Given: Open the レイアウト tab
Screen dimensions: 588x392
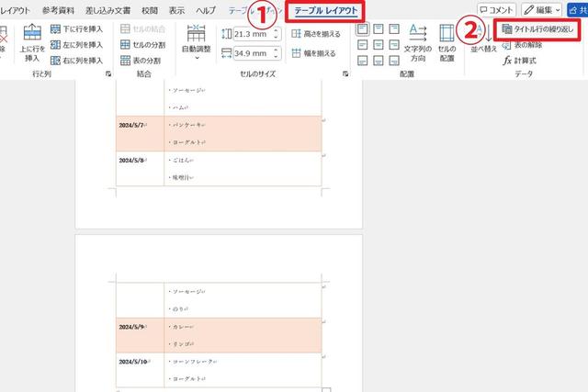Looking at the screenshot, I should point(15,10).
